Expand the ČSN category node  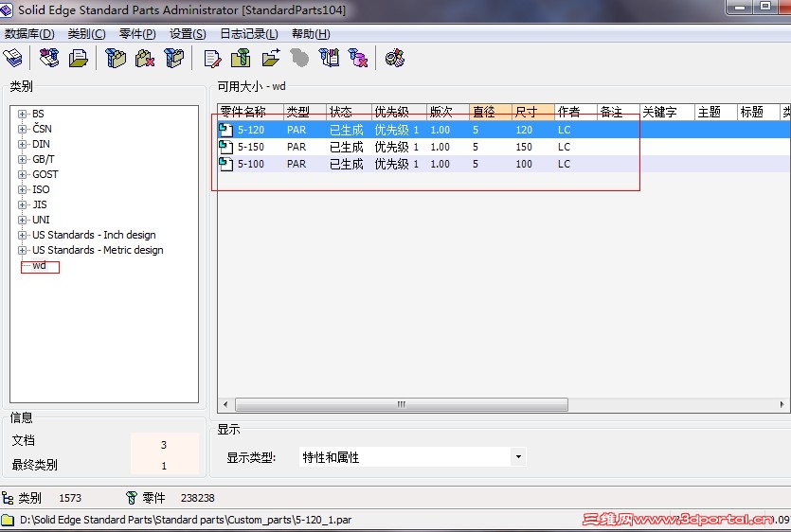coord(22,129)
